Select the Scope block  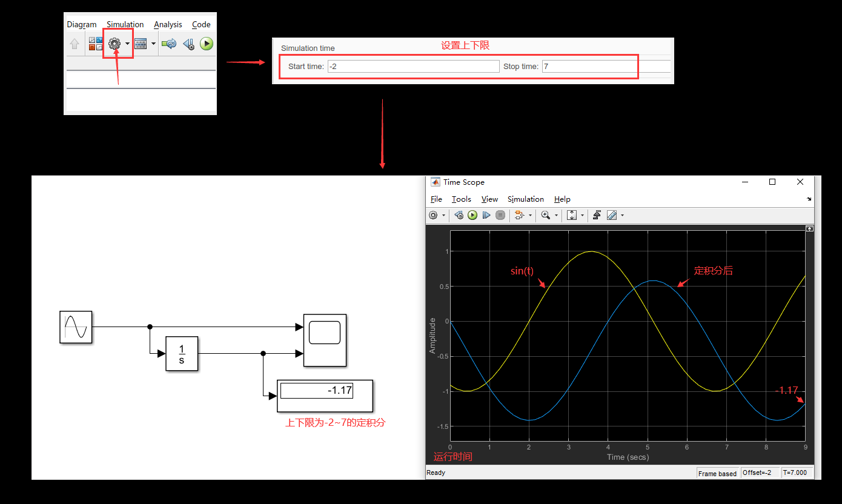pos(325,340)
